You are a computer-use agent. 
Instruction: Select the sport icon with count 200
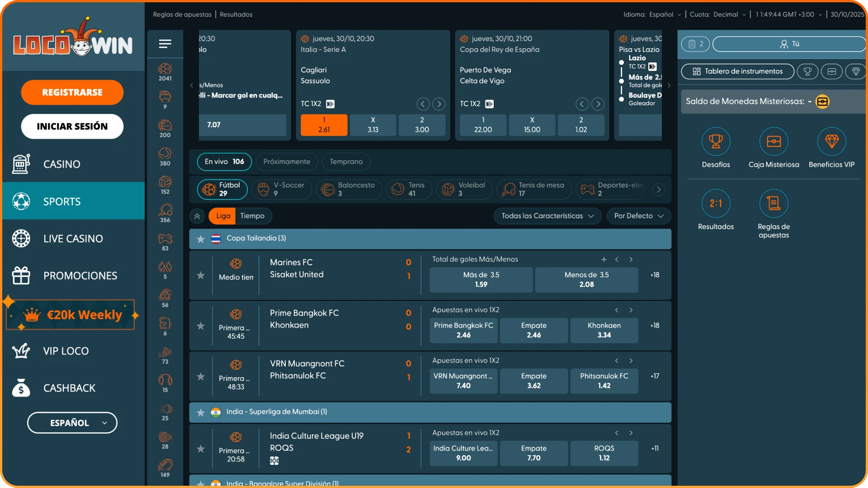[x=165, y=129]
